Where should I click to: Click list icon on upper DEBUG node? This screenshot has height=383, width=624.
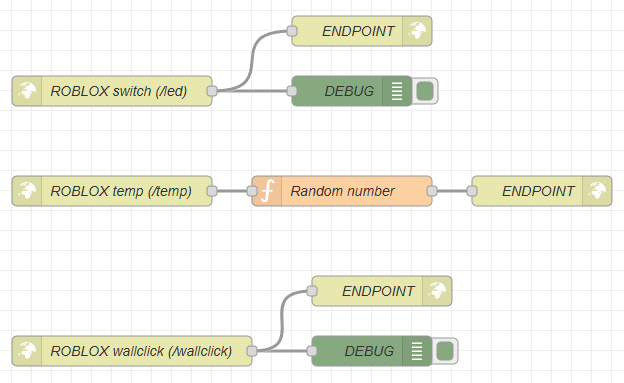coord(397,91)
